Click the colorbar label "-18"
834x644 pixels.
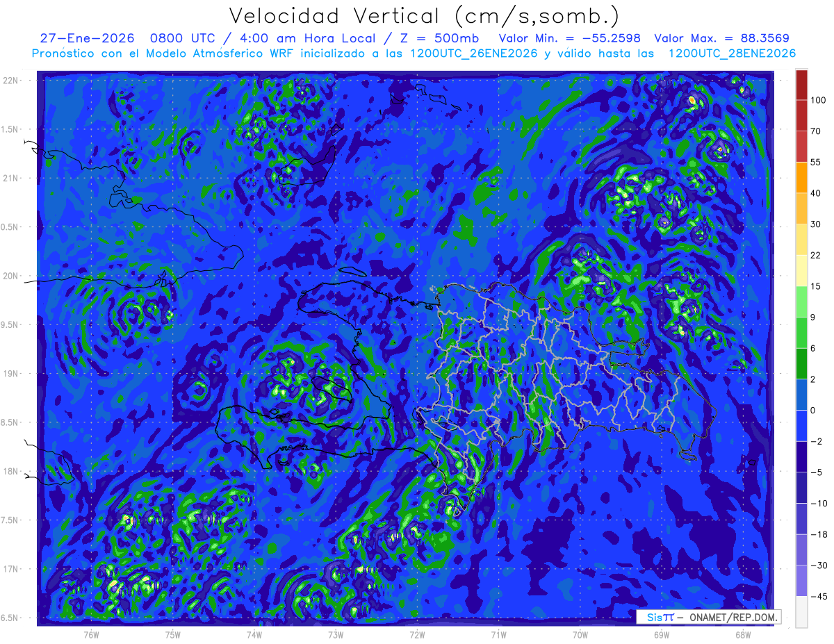click(x=818, y=534)
